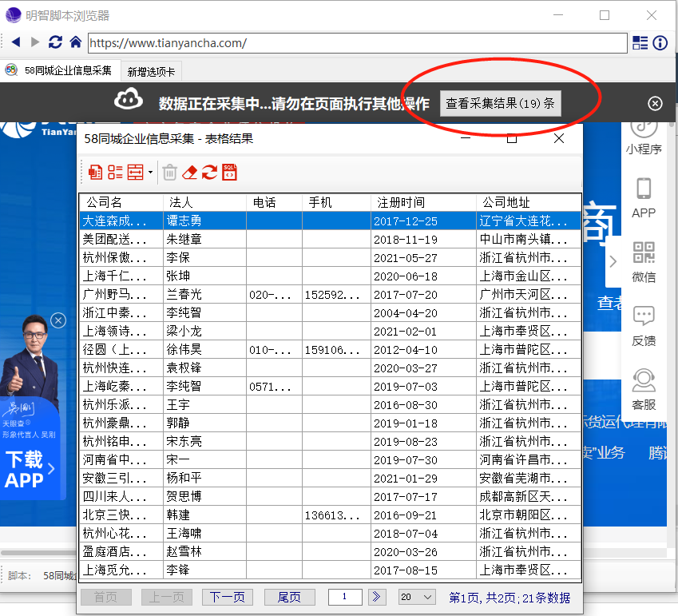
Task: Switch to list view icon in results toolbar
Action: [115, 172]
